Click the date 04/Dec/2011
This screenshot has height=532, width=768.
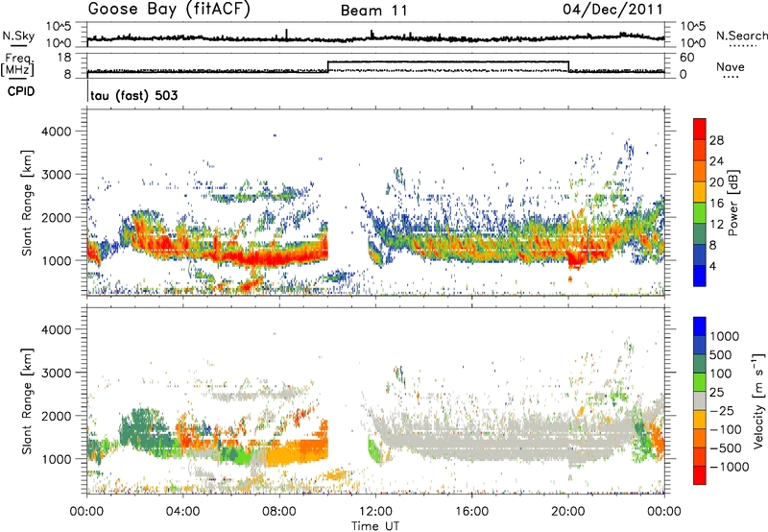(x=612, y=9)
